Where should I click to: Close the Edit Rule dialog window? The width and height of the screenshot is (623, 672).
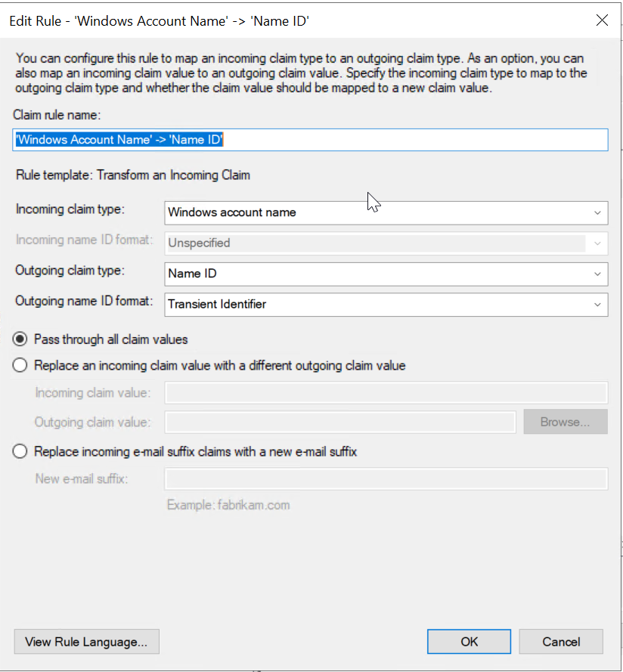(602, 21)
